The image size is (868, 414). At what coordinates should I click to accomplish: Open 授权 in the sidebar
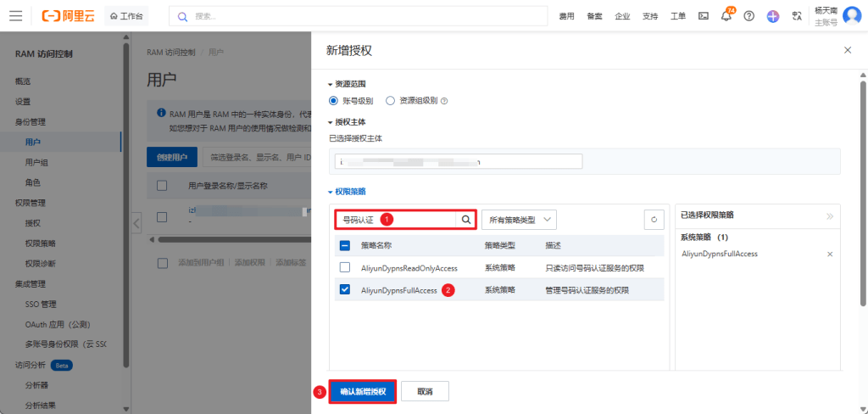pyautogui.click(x=33, y=223)
